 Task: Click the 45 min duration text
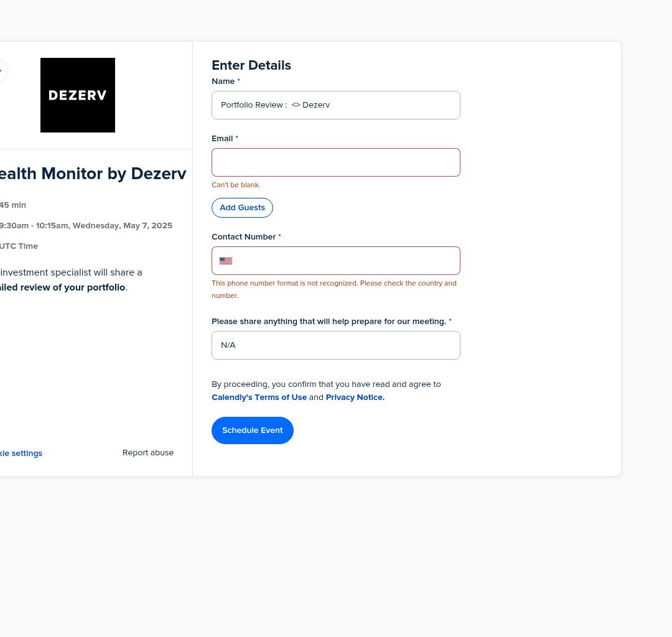tap(13, 205)
